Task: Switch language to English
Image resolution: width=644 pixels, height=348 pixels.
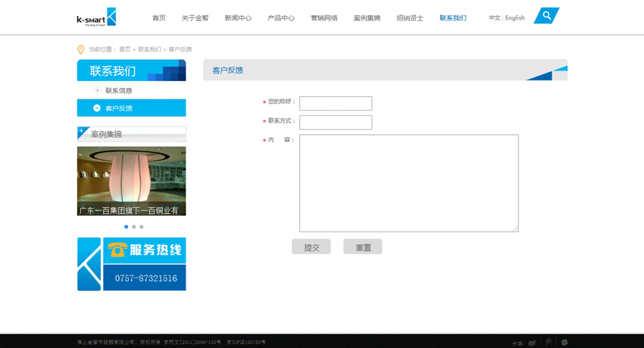Action: coord(515,17)
